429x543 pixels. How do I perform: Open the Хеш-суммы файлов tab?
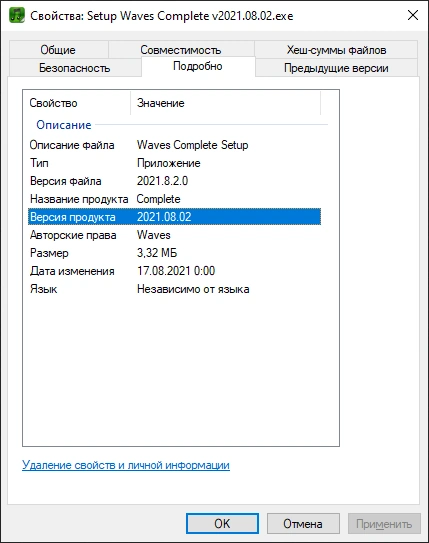pos(336,50)
